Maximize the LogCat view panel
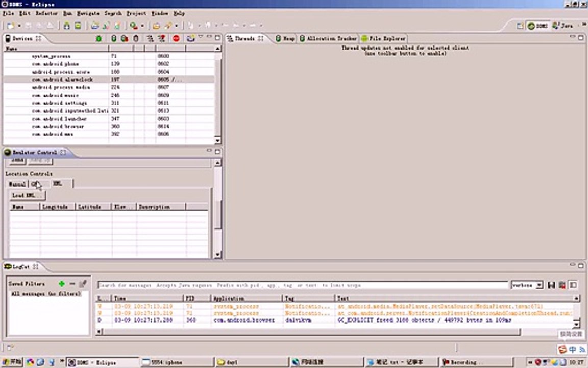This screenshot has width=588, height=368. pyautogui.click(x=581, y=265)
